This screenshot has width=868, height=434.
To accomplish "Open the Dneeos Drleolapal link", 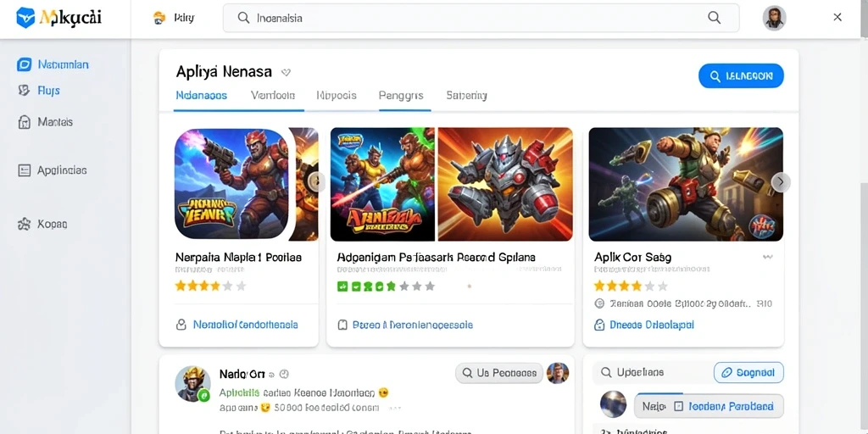I will [652, 325].
